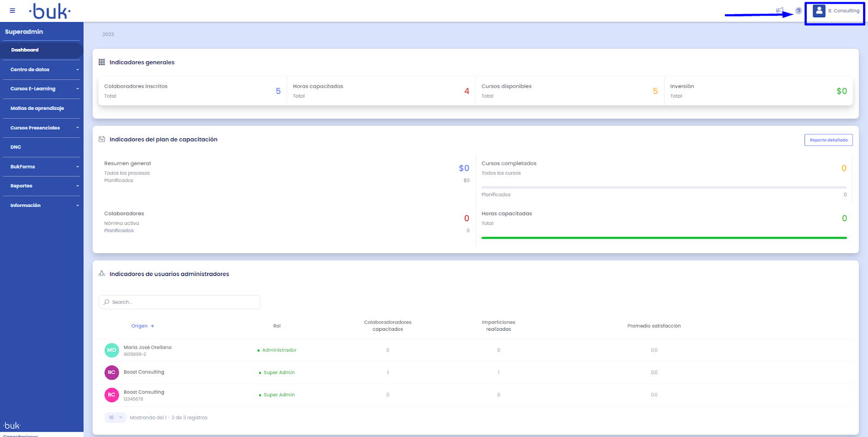Click the help question mark icon
Screen dimensions: 868x437
pos(798,11)
